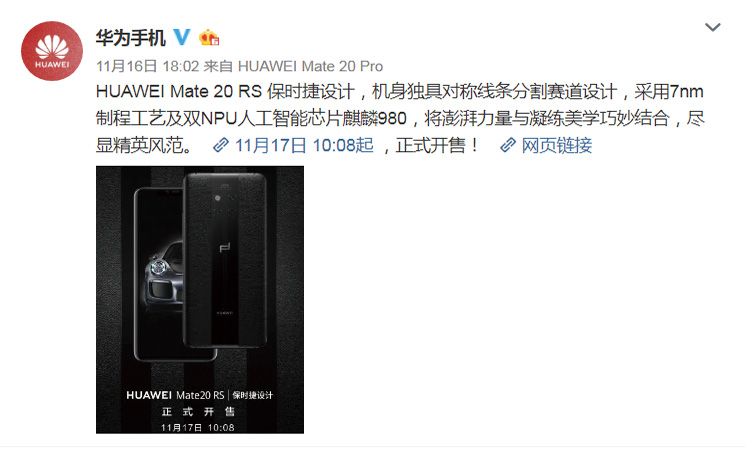The width and height of the screenshot is (745, 453).
Task: Open the 华为手机 username link
Action: pyautogui.click(x=131, y=38)
